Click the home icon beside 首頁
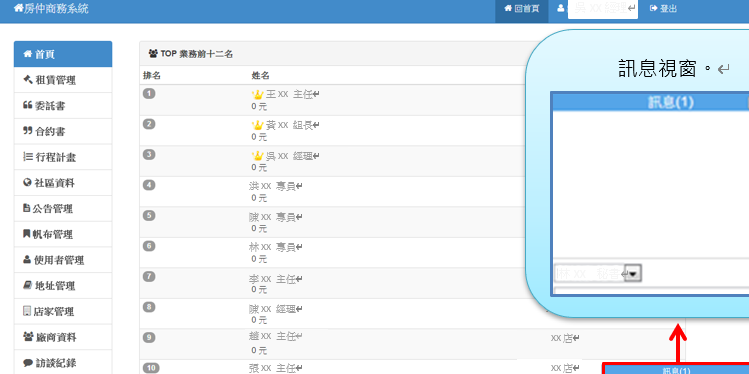 27,54
